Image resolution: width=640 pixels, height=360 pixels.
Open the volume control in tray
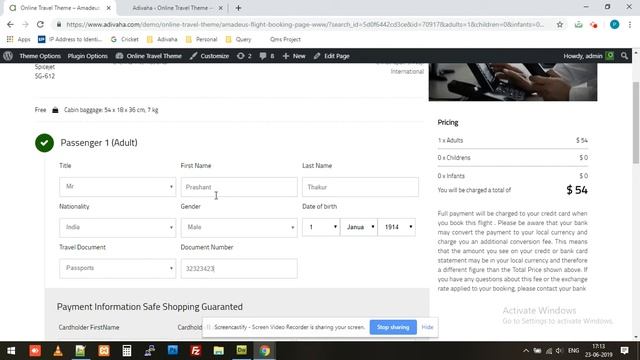click(559, 351)
